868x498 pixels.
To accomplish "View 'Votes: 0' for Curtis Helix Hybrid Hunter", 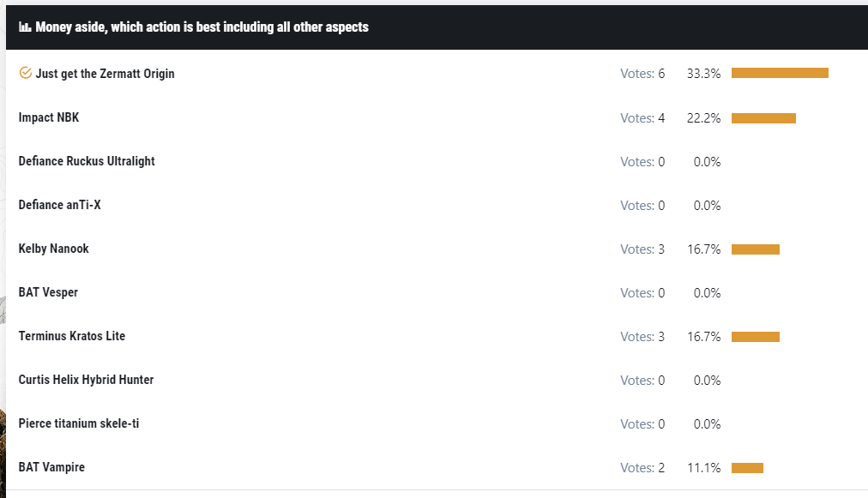I will point(642,380).
